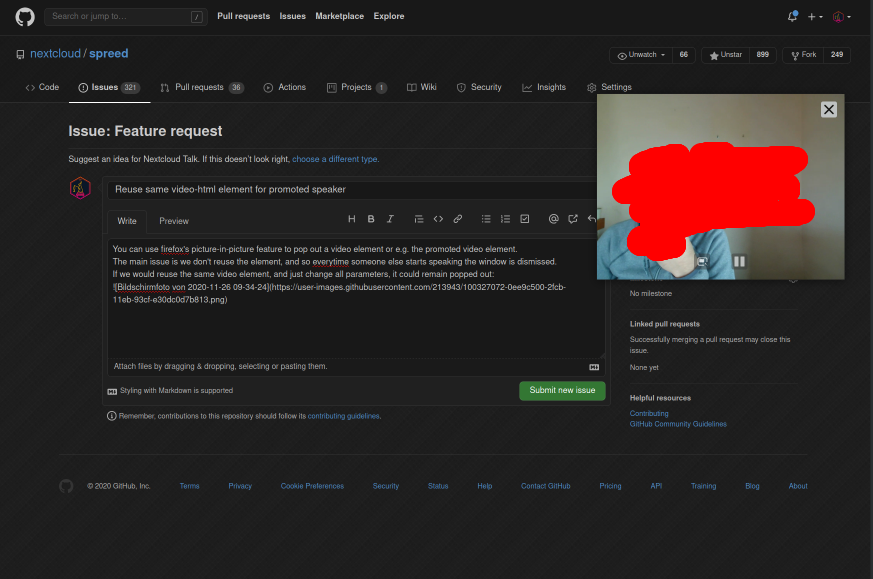
Task: Reference an issue or pull request
Action: point(572,219)
